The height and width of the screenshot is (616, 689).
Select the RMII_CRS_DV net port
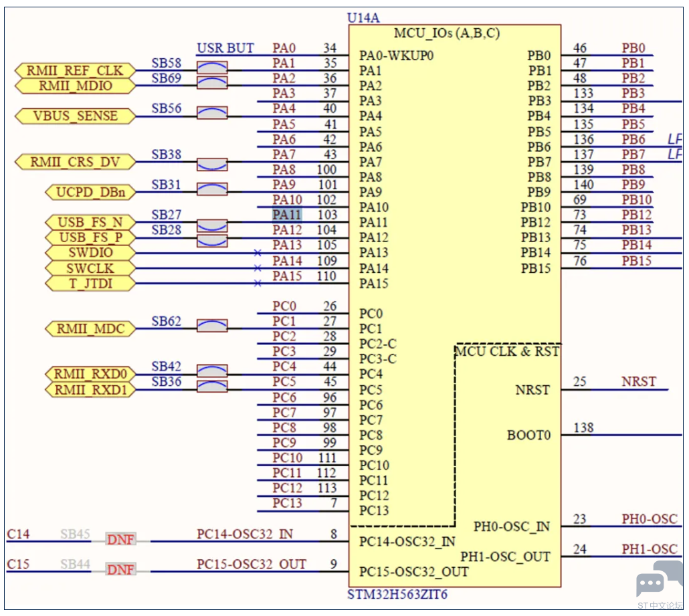tap(75, 162)
